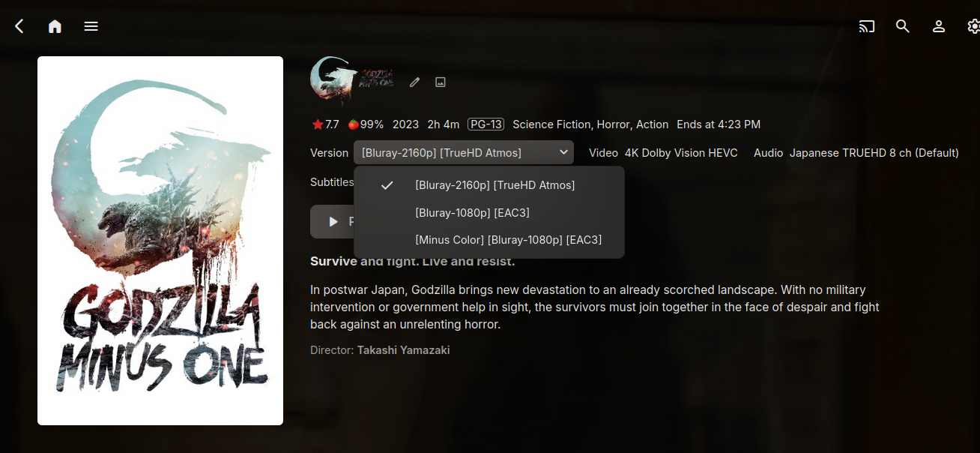This screenshot has width=980, height=453.
Task: Go back using the top-left arrow
Action: (x=19, y=26)
